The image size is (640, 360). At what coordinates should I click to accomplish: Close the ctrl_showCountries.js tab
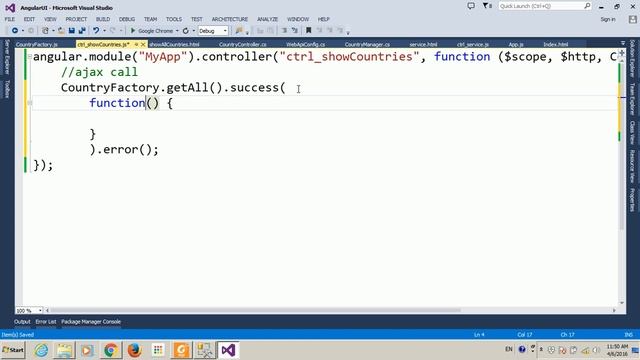click(x=143, y=44)
